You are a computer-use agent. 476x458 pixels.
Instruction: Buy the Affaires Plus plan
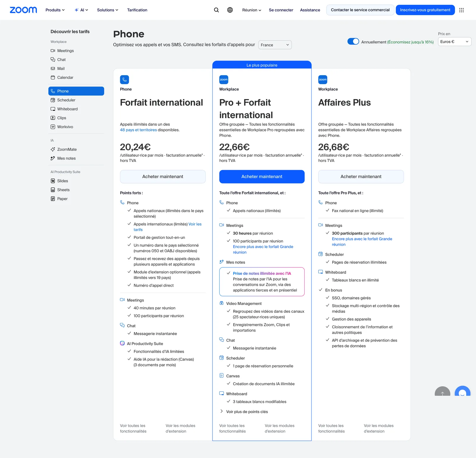point(361,177)
